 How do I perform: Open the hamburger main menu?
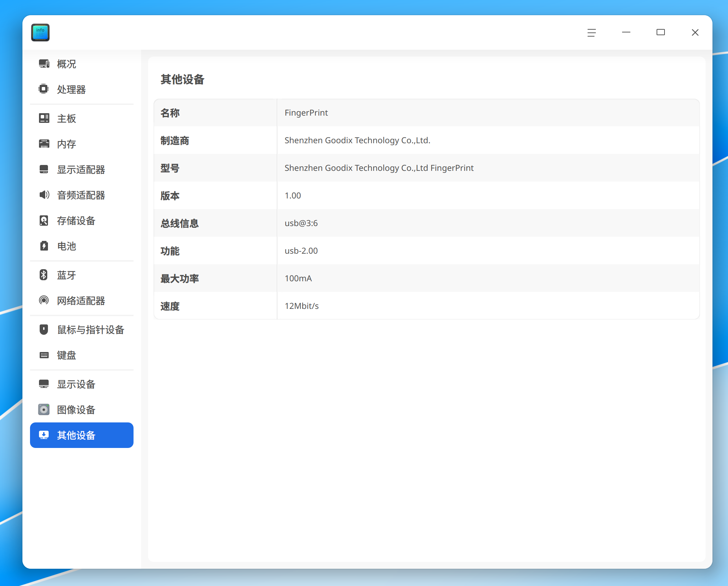pyautogui.click(x=592, y=32)
